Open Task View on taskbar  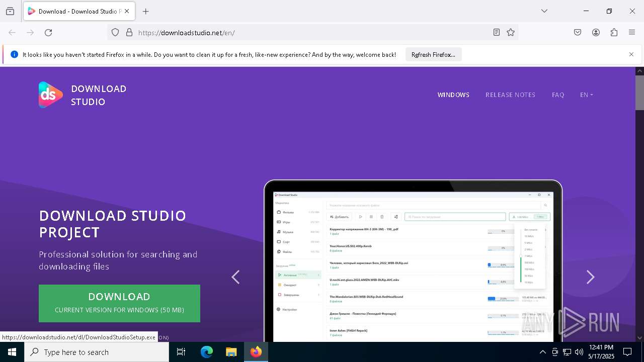(x=181, y=352)
